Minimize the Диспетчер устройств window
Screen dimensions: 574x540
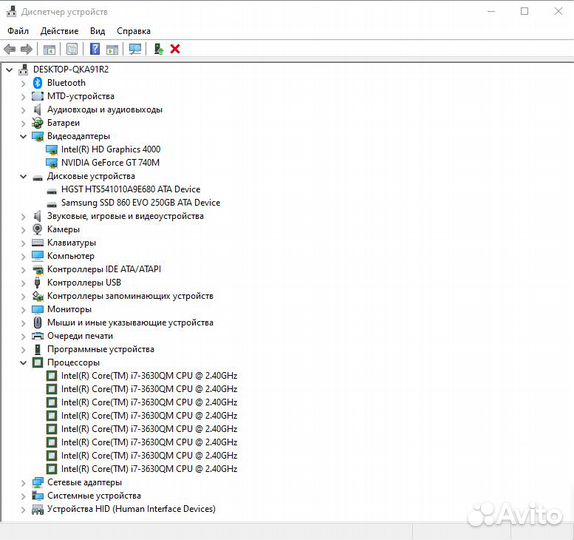point(491,11)
